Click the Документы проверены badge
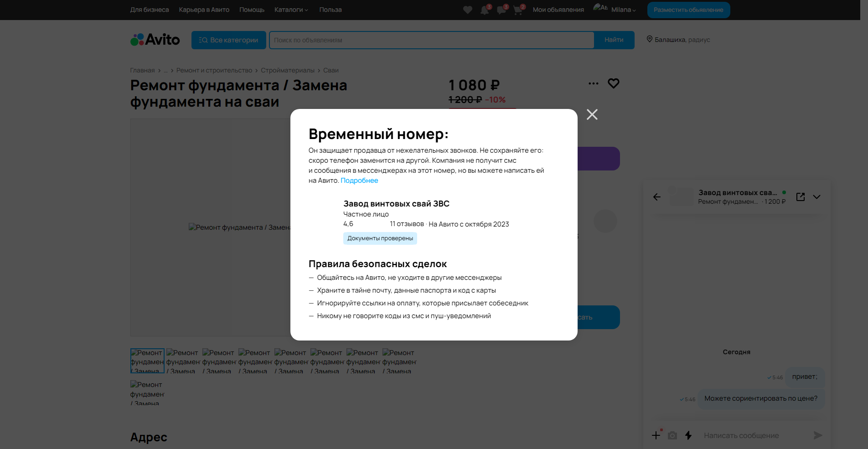868x449 pixels. click(x=380, y=238)
